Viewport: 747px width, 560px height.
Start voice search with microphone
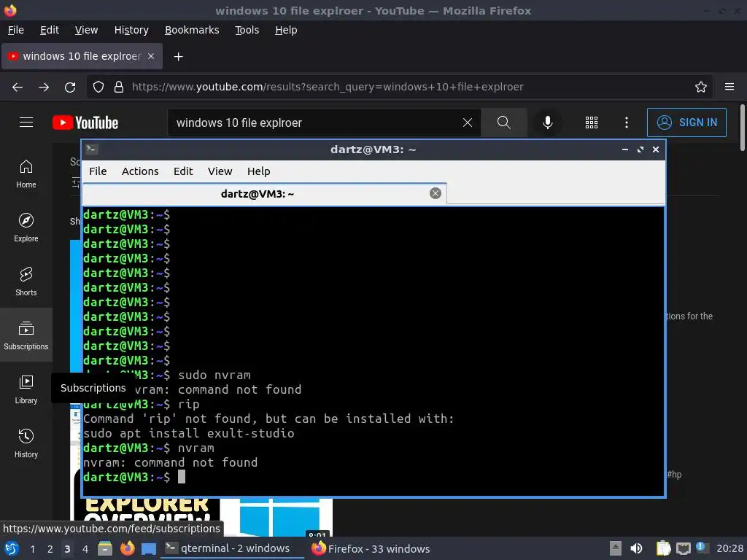548,122
